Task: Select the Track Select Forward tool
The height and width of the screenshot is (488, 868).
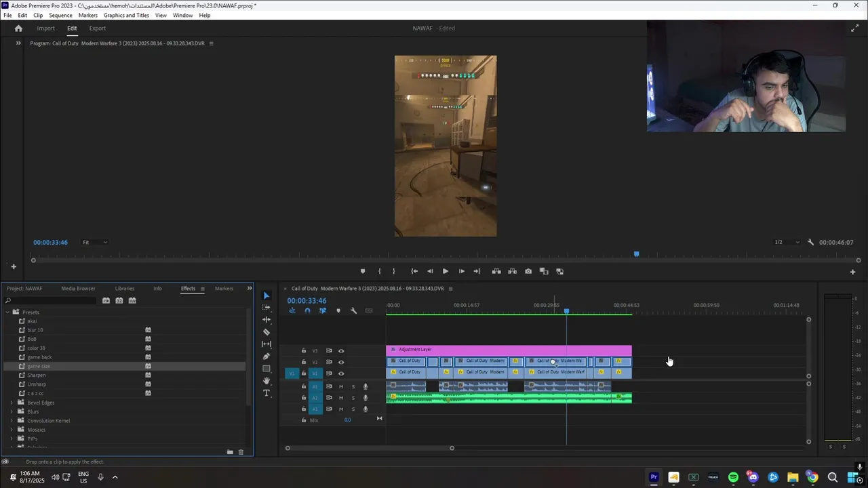Action: (x=267, y=308)
